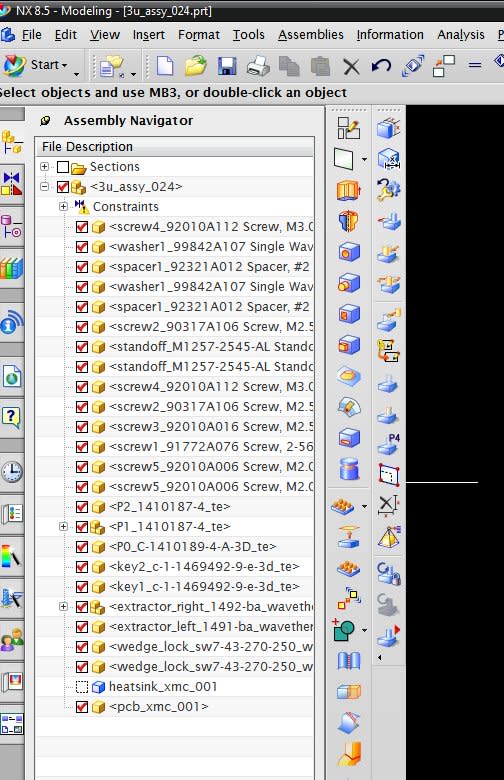
Task: Undo the last action
Action: 382,66
